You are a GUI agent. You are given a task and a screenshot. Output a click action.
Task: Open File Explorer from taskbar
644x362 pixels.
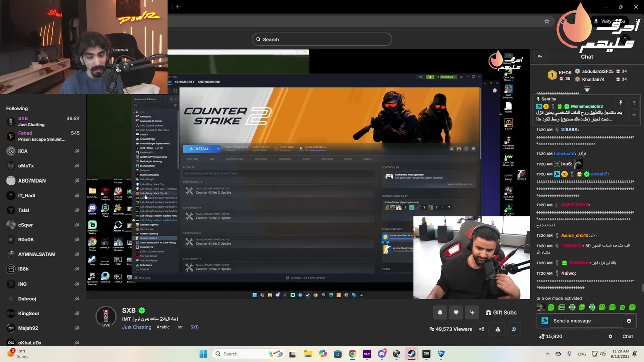pos(307,354)
